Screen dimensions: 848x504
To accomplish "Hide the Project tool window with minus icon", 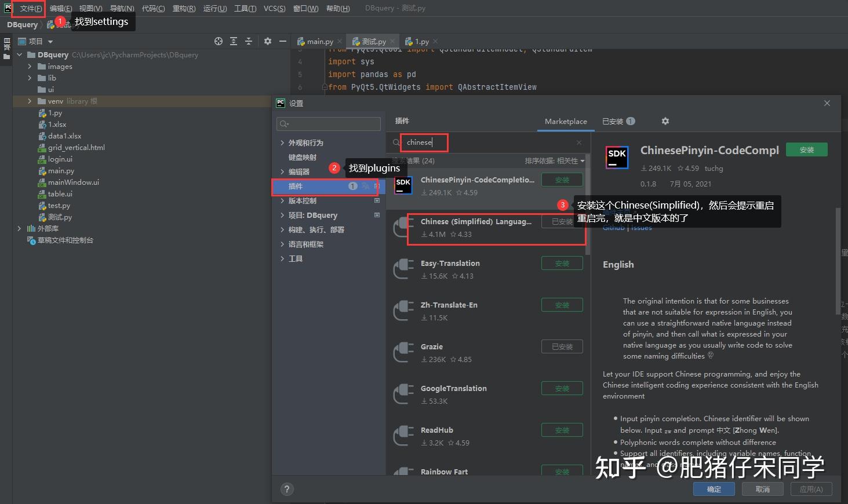I will [282, 41].
